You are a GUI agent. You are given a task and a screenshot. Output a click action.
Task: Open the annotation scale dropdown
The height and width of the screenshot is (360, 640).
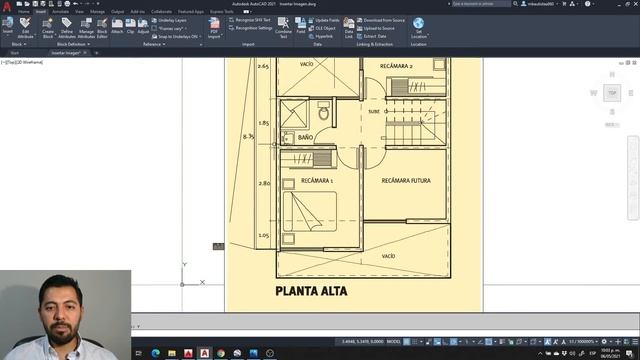pos(584,342)
